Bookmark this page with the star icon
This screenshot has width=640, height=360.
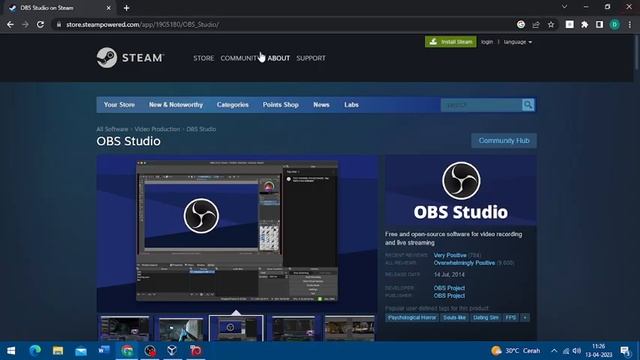[x=551, y=24]
